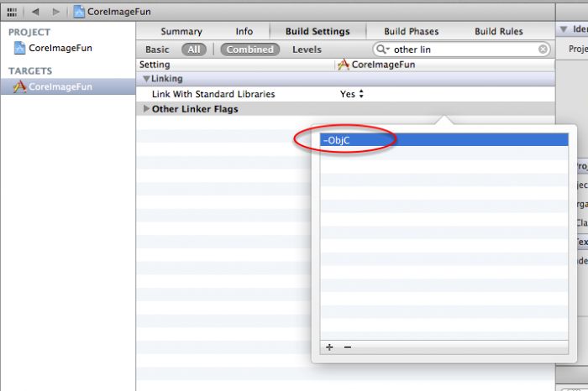The height and width of the screenshot is (391, 588).
Task: Clear the search field text
Action: (543, 49)
